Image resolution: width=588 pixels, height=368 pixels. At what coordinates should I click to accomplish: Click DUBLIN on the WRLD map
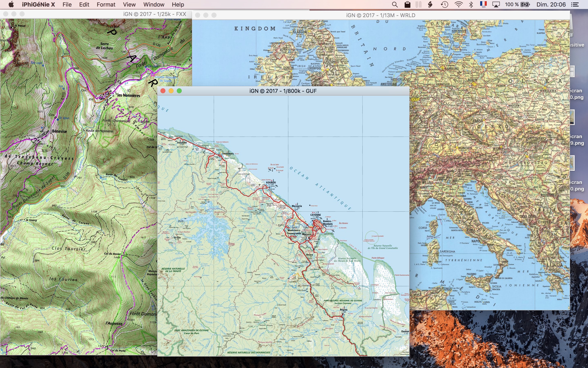click(288, 68)
